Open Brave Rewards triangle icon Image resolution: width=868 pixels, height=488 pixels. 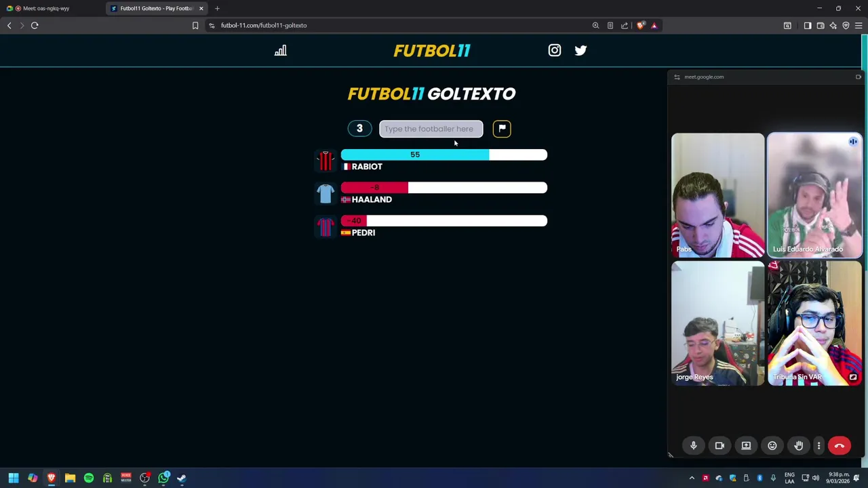(654, 26)
